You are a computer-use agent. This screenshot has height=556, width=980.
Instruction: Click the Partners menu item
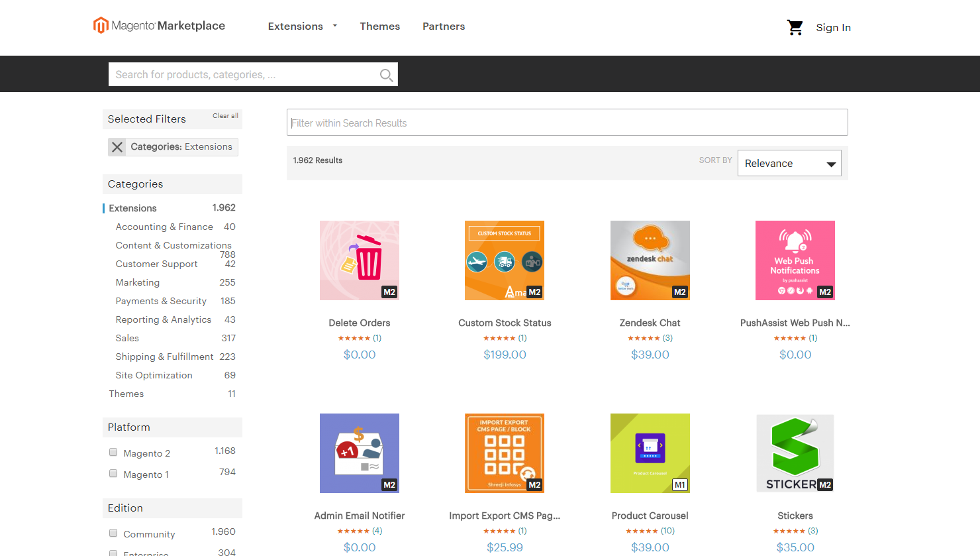(444, 26)
